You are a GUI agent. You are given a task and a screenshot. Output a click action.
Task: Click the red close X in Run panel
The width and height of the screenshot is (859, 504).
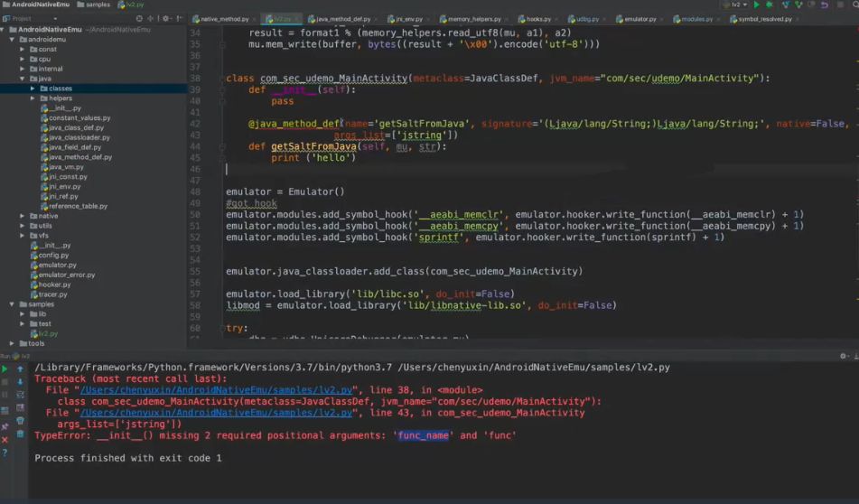(x=5, y=437)
